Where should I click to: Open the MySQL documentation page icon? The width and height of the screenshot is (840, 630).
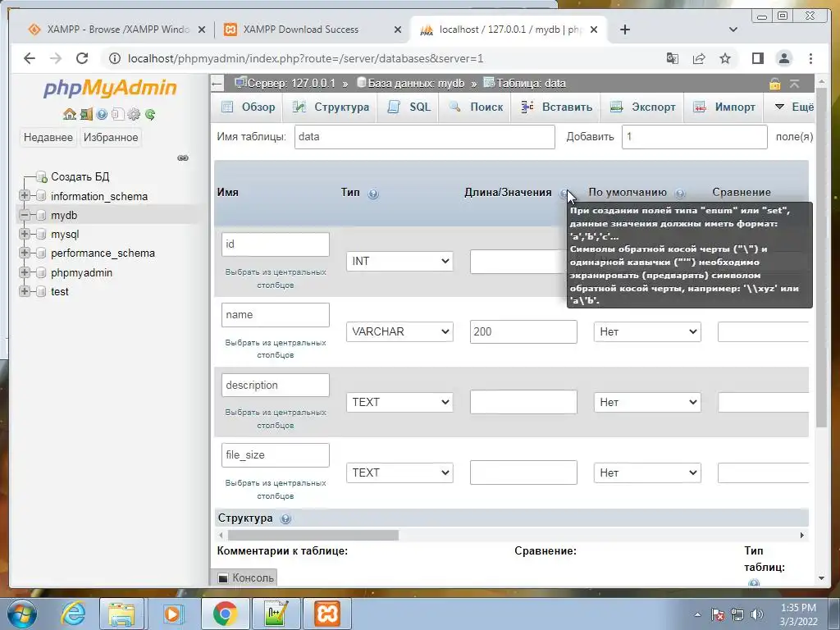coord(118,114)
